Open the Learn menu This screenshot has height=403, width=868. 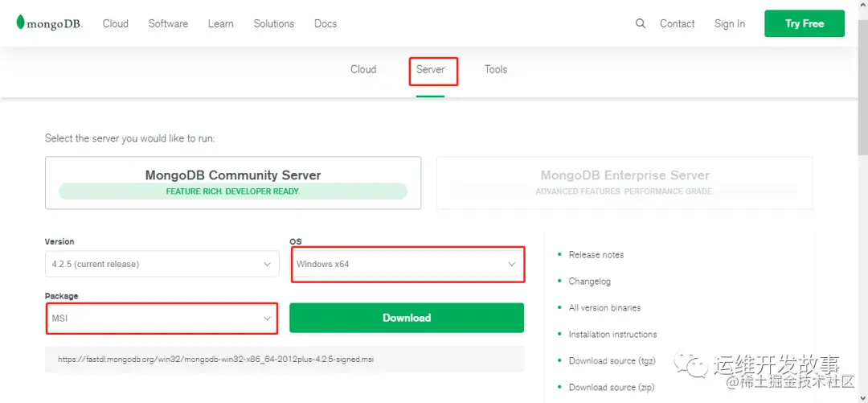(220, 23)
